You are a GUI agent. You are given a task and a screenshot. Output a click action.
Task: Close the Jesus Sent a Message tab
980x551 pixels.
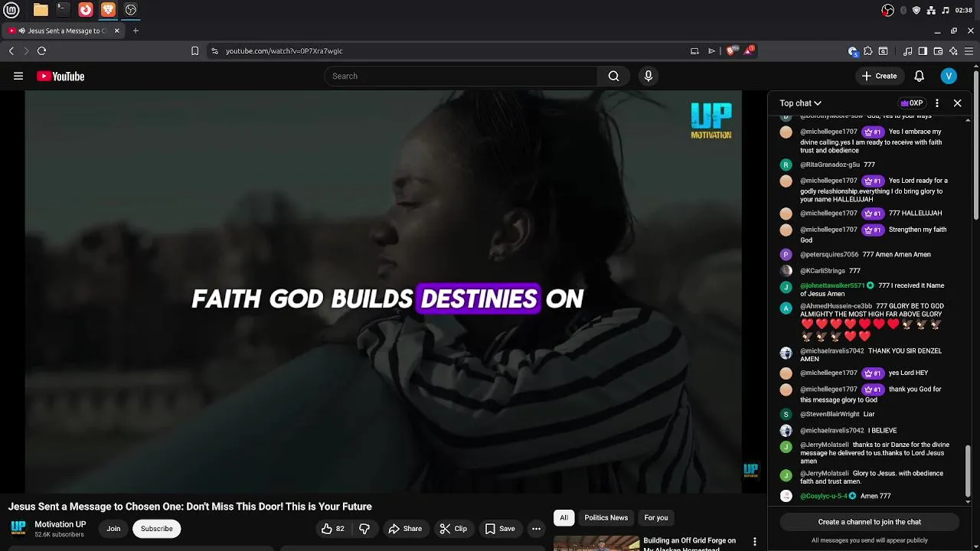[116, 31]
